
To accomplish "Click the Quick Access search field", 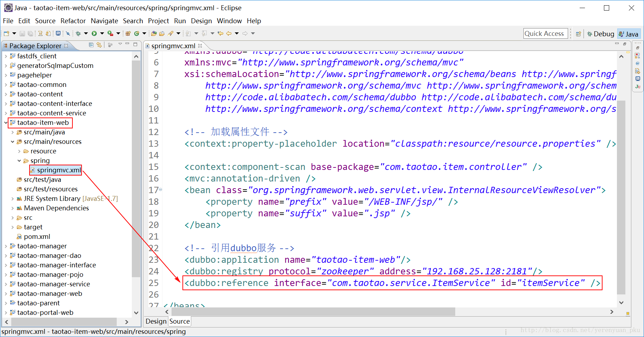I will pyautogui.click(x=546, y=33).
